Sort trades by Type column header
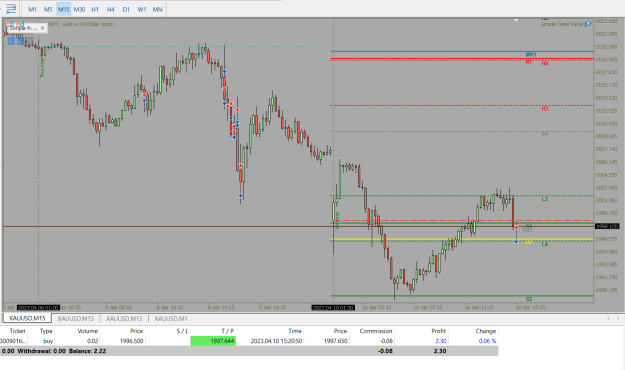 click(46, 331)
